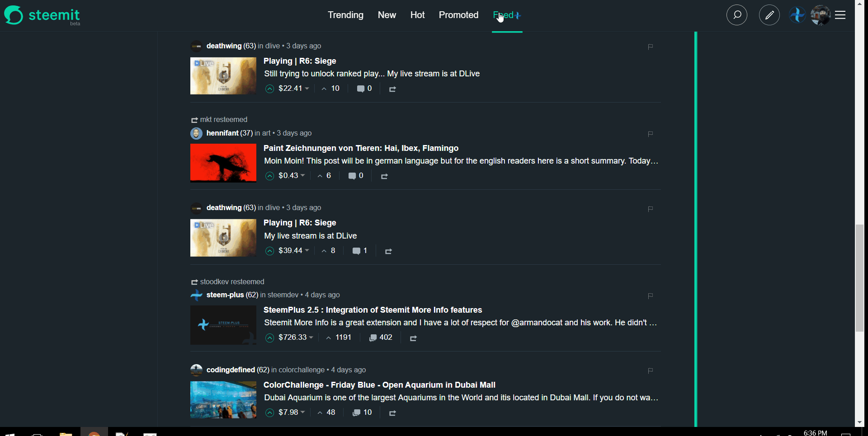Open the red shark painting thumbnail
The height and width of the screenshot is (436, 868).
tap(223, 163)
